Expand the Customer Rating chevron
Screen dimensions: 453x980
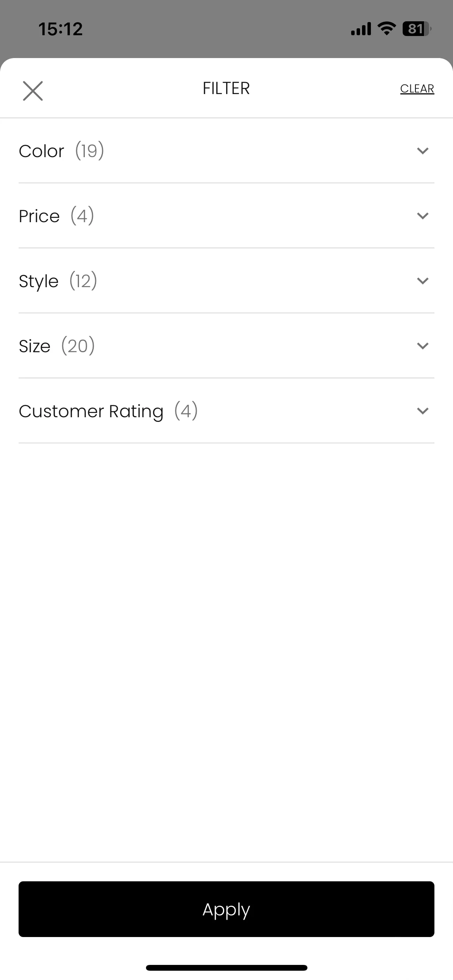[423, 411]
